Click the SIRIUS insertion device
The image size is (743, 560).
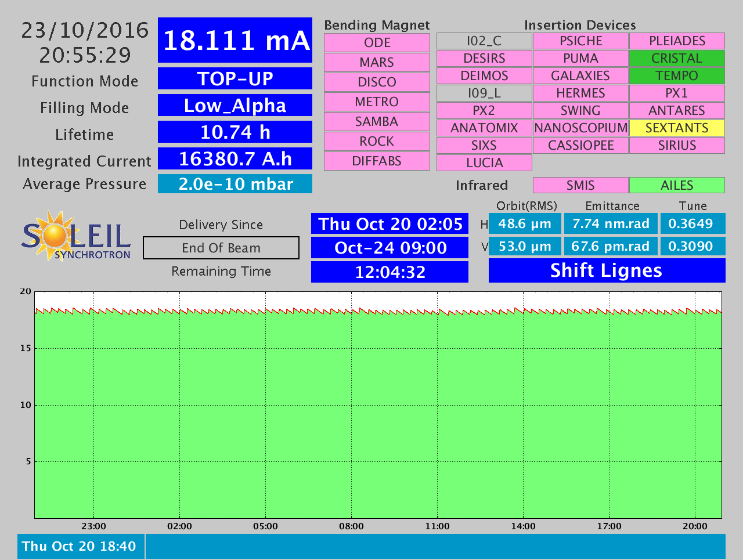coord(677,146)
